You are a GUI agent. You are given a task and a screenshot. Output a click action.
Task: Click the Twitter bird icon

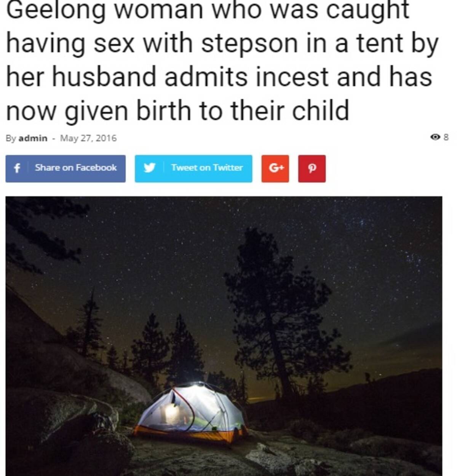tap(149, 168)
